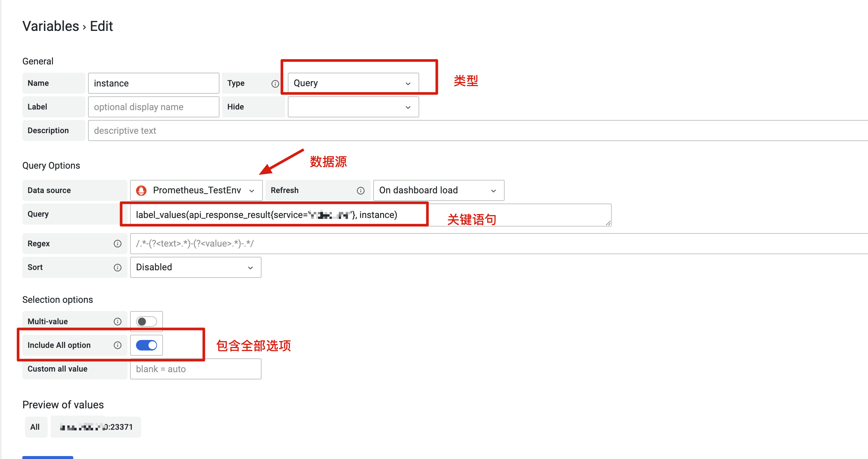The height and width of the screenshot is (459, 868).
Task: Click the Sort info icon
Action: pos(117,267)
